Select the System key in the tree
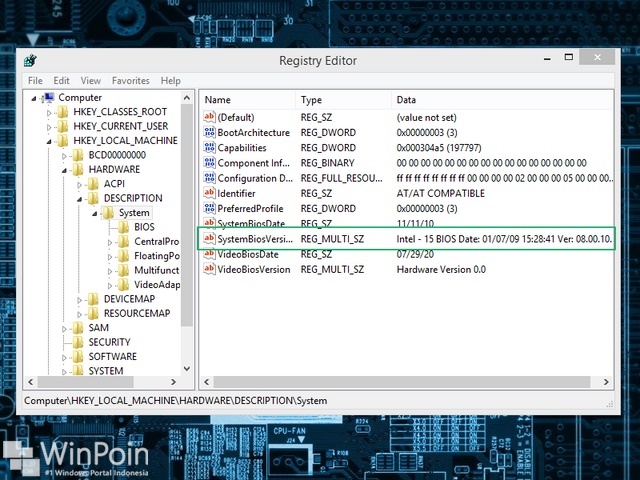The width and height of the screenshot is (640, 480). coord(134,213)
